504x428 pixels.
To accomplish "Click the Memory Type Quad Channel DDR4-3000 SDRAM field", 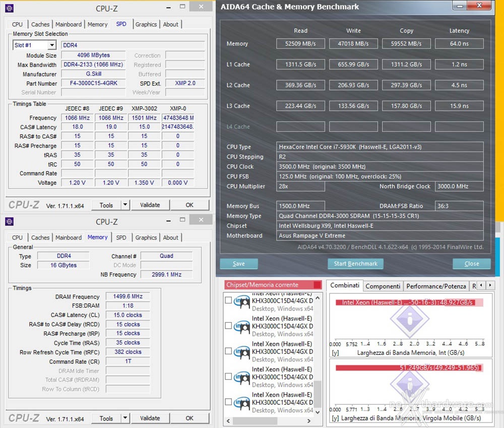I will [380, 216].
